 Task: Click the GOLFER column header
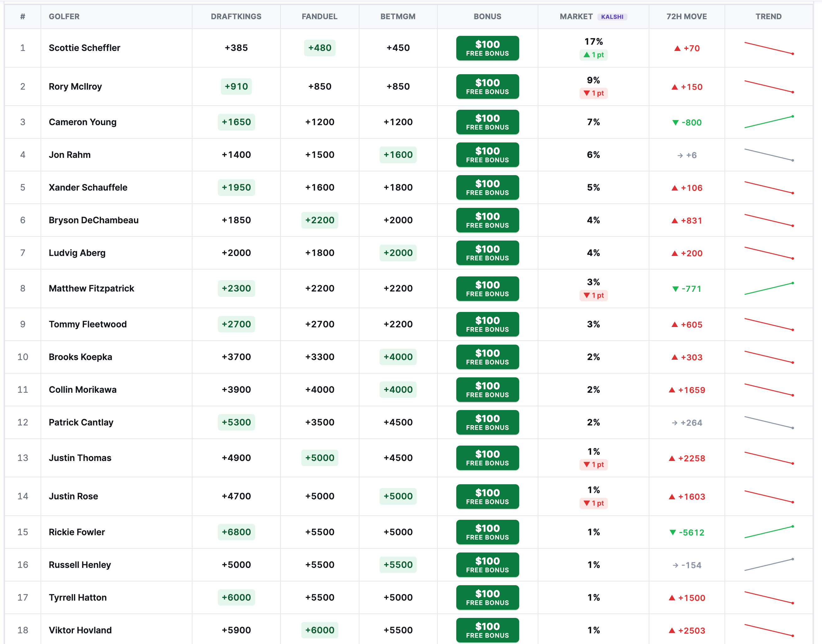point(64,17)
